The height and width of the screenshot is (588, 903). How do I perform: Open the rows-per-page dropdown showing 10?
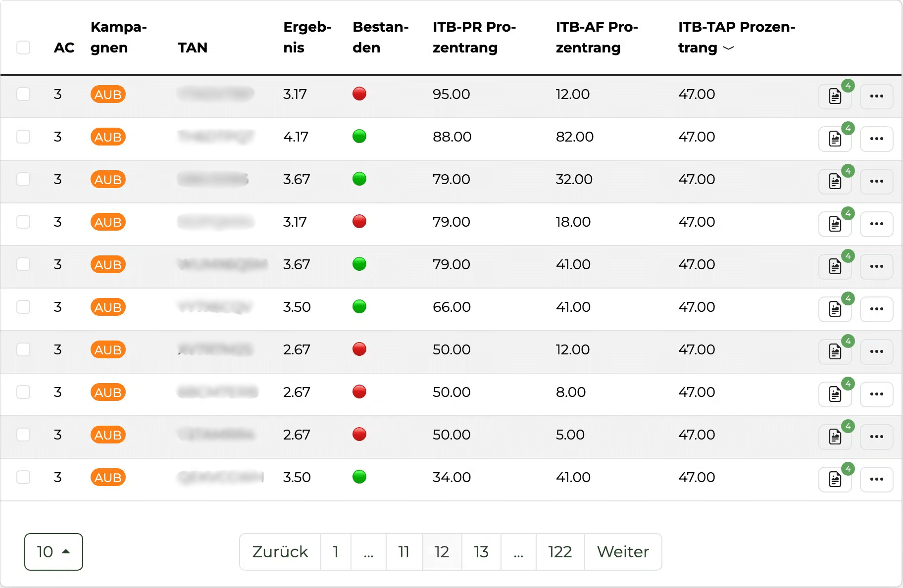pyautogui.click(x=53, y=552)
